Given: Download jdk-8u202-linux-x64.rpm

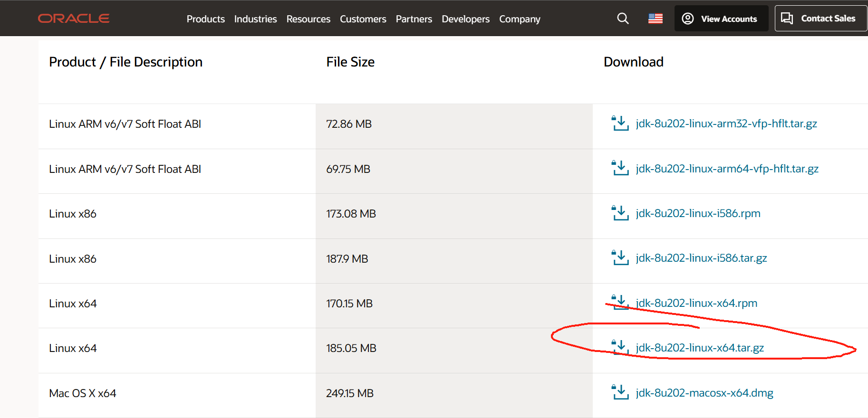Looking at the screenshot, I should point(696,303).
